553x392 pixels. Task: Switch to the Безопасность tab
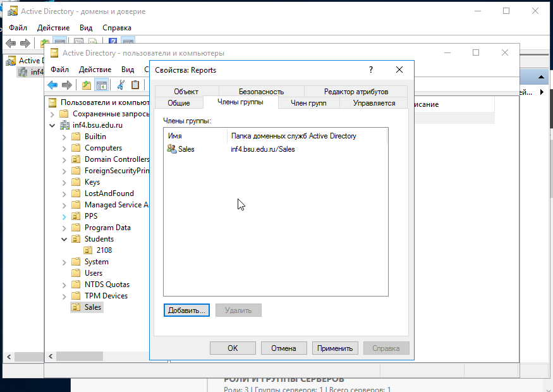click(x=262, y=92)
